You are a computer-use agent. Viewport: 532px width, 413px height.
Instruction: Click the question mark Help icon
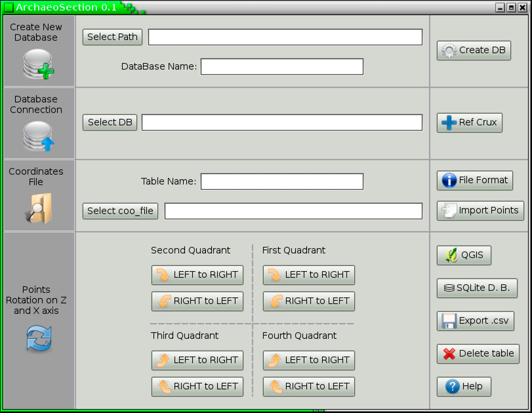click(x=452, y=387)
